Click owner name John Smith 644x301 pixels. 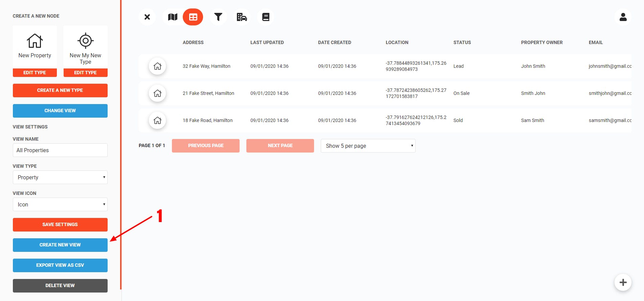pos(533,66)
